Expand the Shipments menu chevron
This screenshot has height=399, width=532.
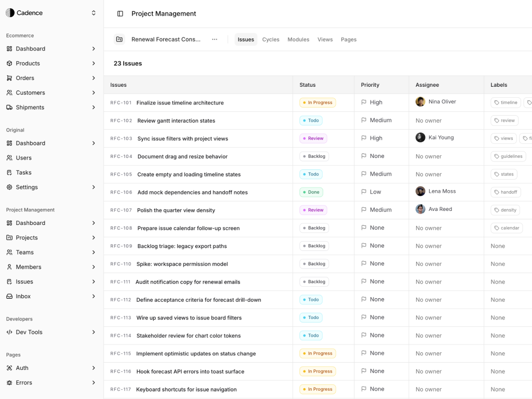click(x=94, y=107)
